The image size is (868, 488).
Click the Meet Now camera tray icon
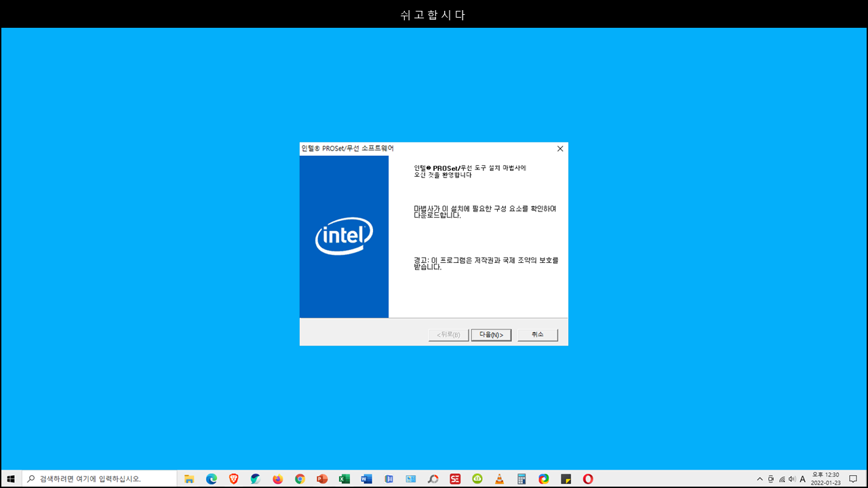tap(771, 479)
